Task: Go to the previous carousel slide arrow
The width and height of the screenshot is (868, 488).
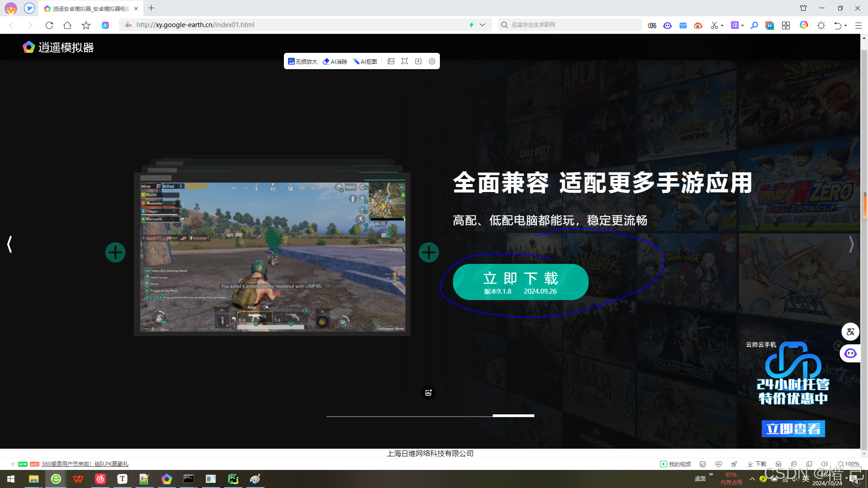Action: pos(9,244)
